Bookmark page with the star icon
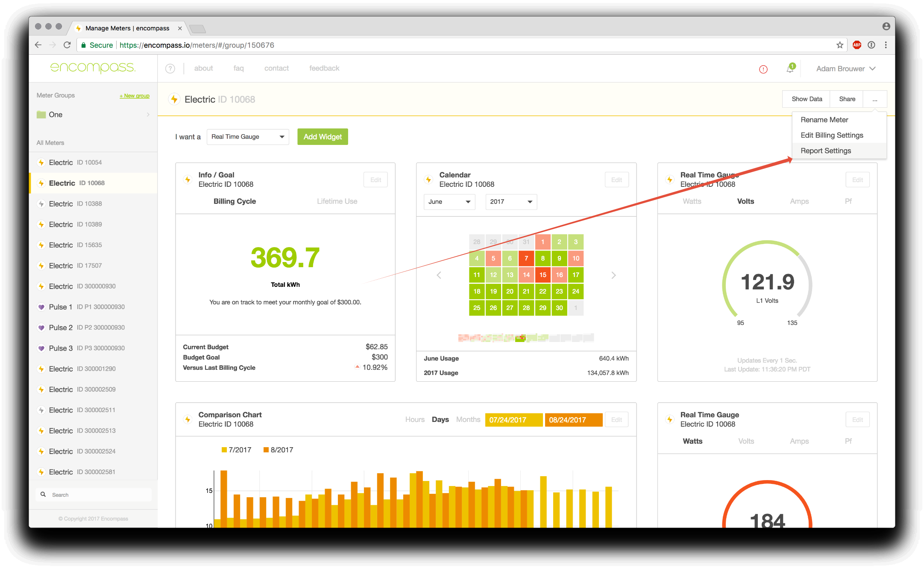 (839, 45)
